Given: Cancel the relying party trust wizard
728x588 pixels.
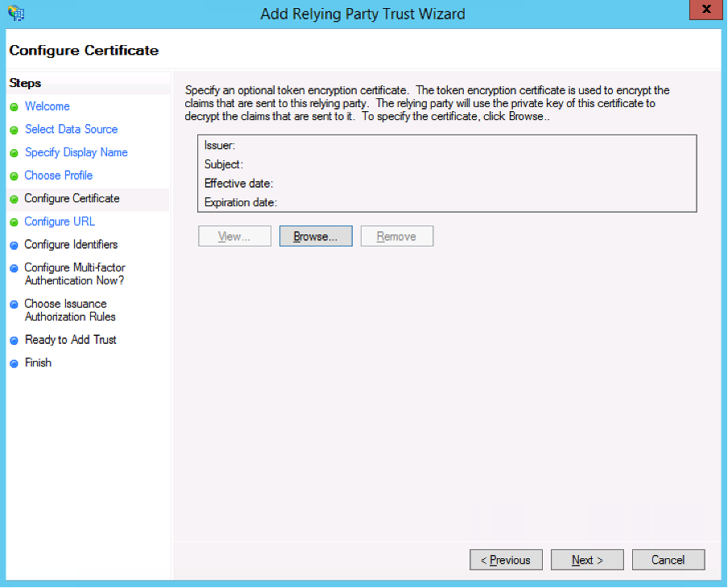Looking at the screenshot, I should pyautogui.click(x=668, y=560).
